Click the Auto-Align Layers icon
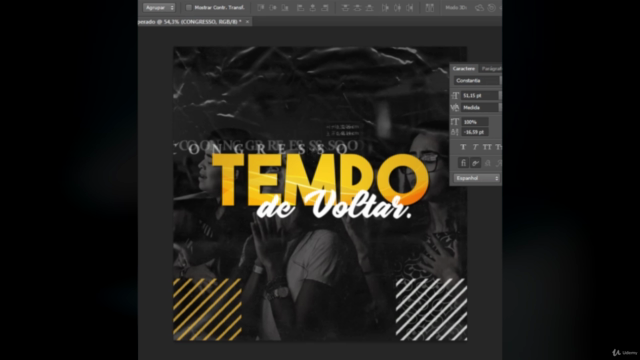Screen dimensions: 640x360 click(x=429, y=8)
